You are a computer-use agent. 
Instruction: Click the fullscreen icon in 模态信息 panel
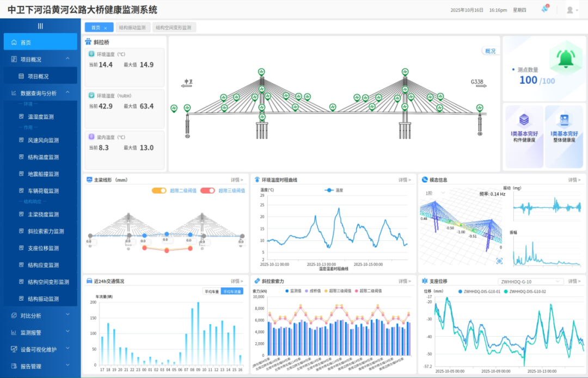pos(499,261)
